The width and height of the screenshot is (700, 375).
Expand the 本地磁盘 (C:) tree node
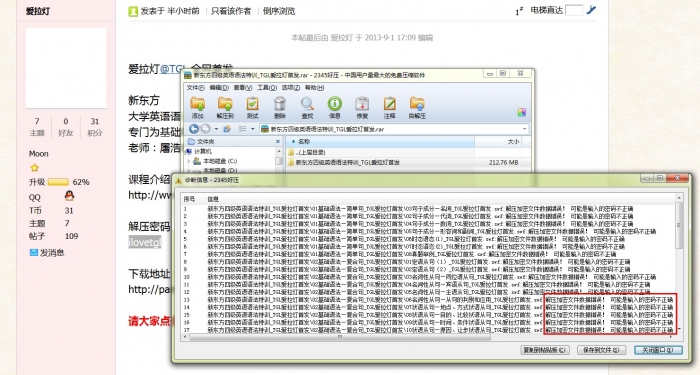[x=189, y=161]
